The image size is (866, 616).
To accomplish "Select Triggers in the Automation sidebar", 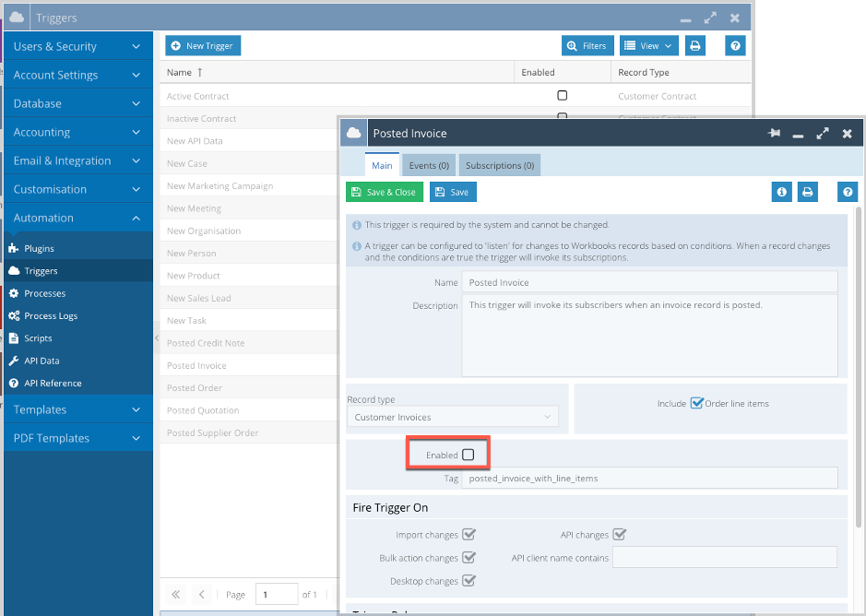I will (43, 270).
